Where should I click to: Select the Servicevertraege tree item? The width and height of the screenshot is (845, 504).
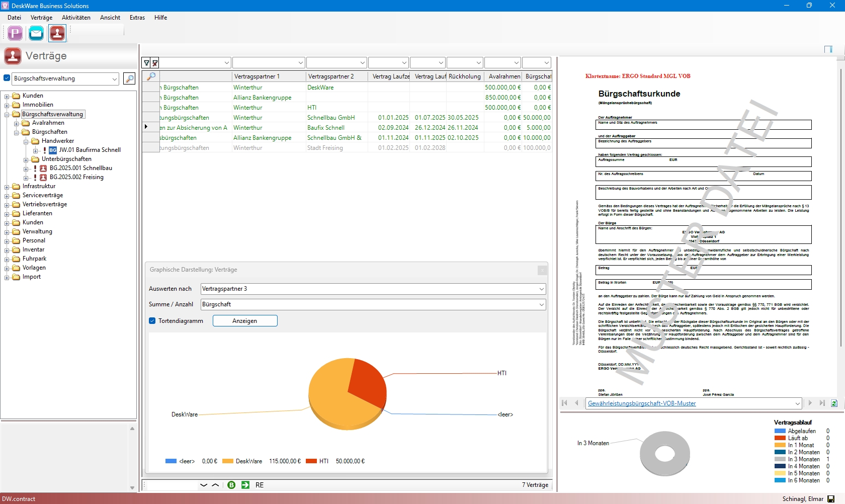point(43,195)
